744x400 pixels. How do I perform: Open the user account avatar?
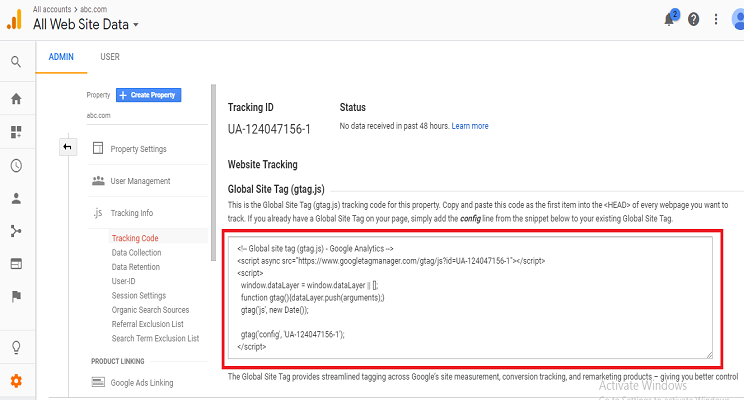738,19
